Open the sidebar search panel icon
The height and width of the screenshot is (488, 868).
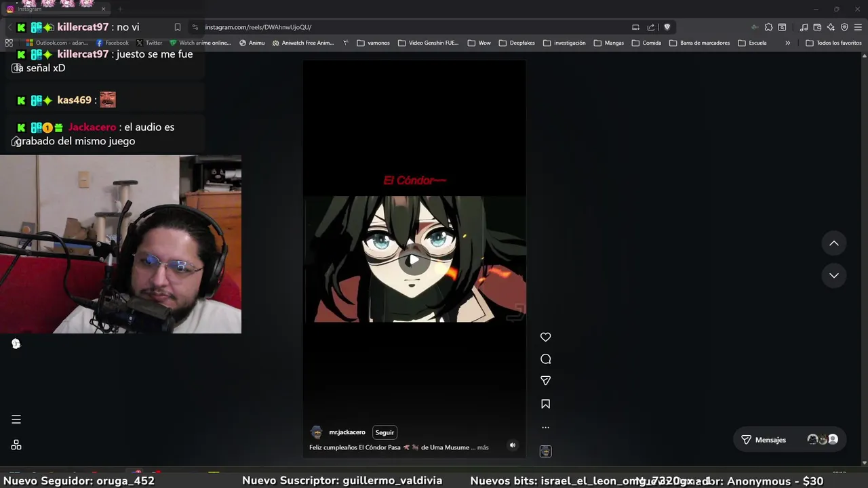point(782,27)
